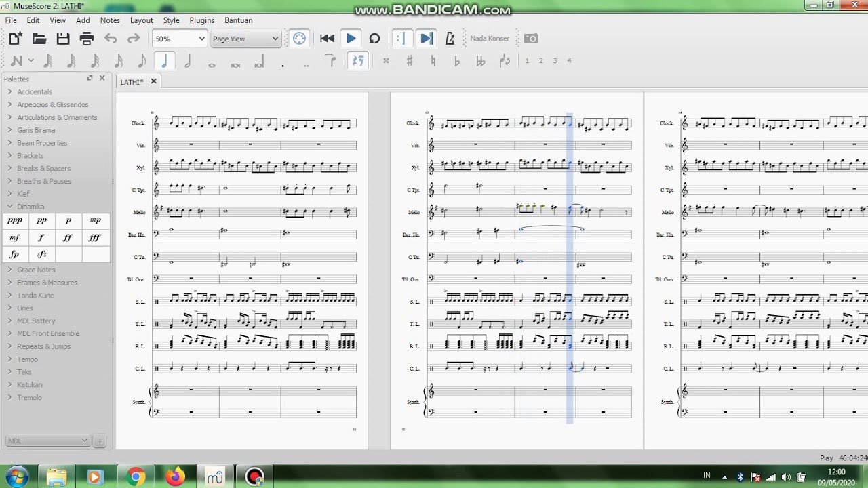This screenshot has width=868, height=488.
Task: Apply flat accidental
Action: coord(456,61)
